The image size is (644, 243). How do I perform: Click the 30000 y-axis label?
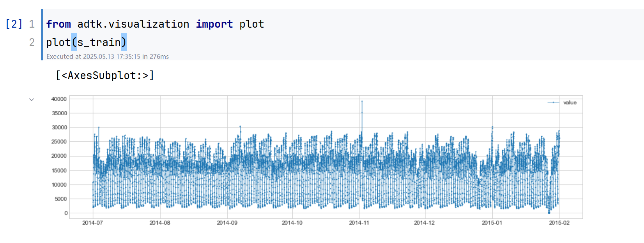(x=59, y=127)
